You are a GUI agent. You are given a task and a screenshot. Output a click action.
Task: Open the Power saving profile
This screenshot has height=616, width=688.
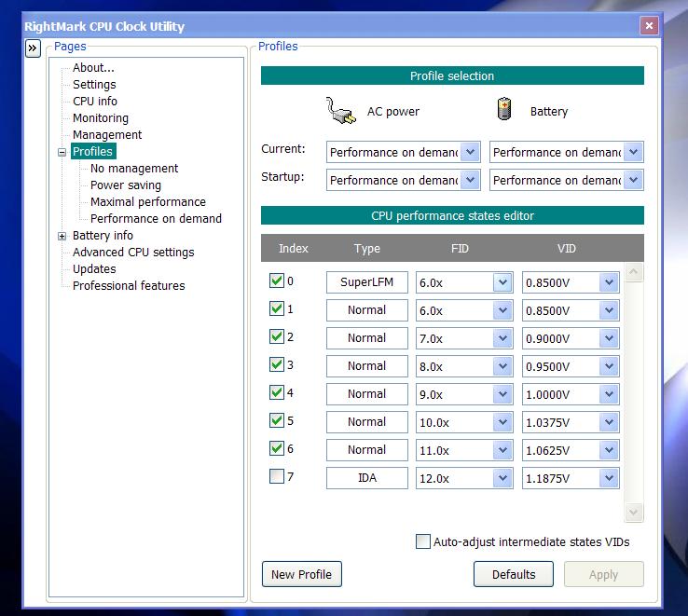pyautogui.click(x=126, y=185)
